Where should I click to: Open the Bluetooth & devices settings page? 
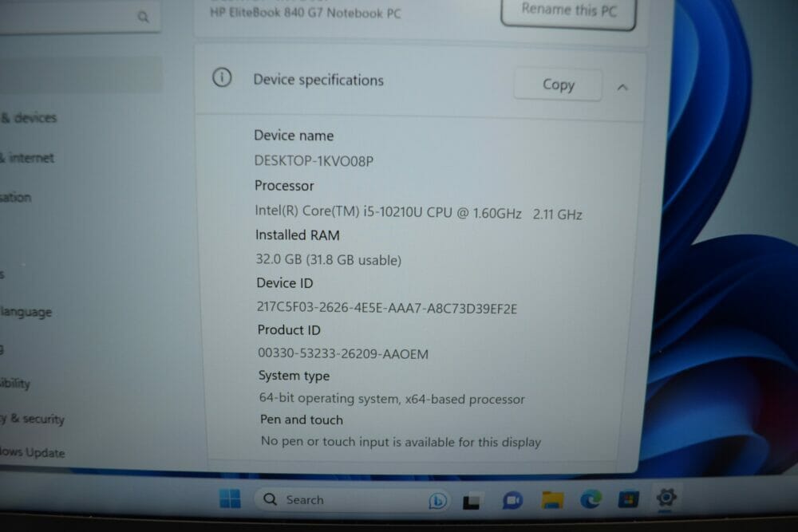(29, 118)
